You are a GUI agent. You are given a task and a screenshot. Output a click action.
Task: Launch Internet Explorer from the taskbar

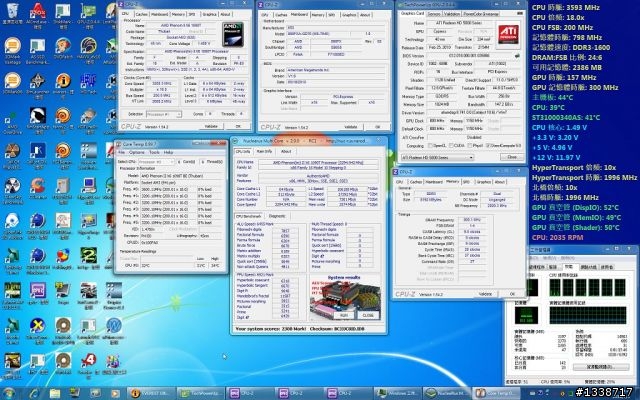(34, 393)
